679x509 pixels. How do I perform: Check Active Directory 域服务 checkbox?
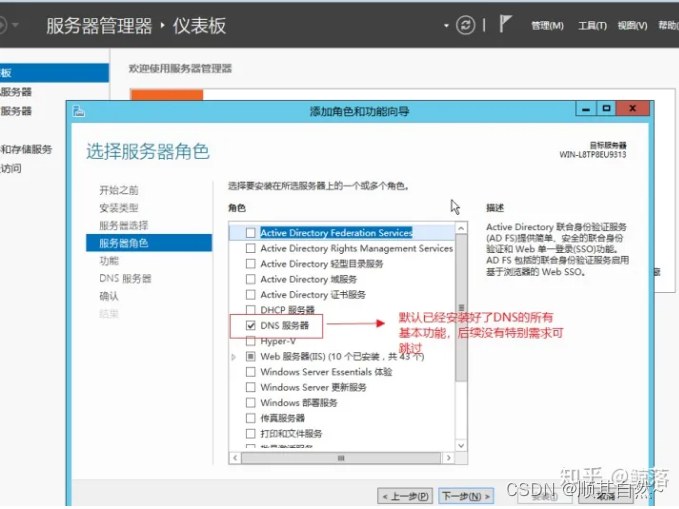tap(250, 279)
